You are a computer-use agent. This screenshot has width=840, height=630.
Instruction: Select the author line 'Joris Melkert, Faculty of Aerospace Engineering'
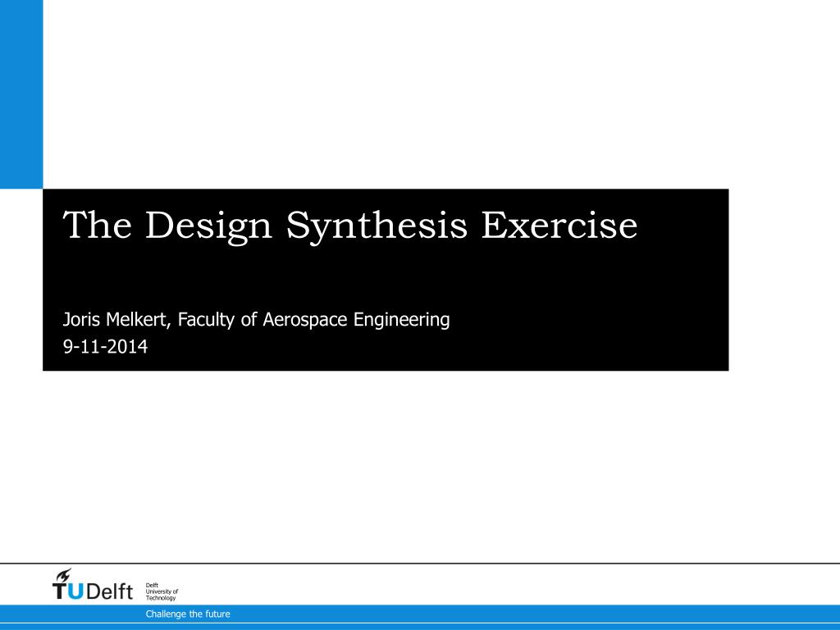(x=256, y=320)
